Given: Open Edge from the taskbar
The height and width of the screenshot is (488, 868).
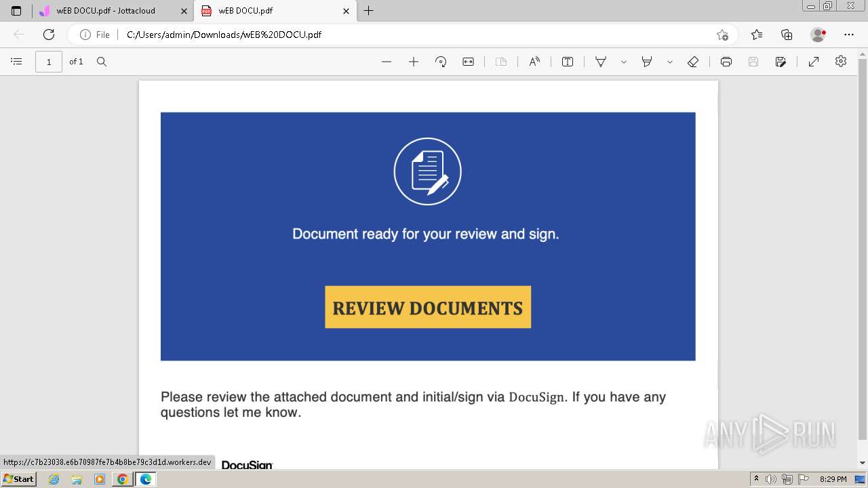Looking at the screenshot, I should [x=146, y=479].
